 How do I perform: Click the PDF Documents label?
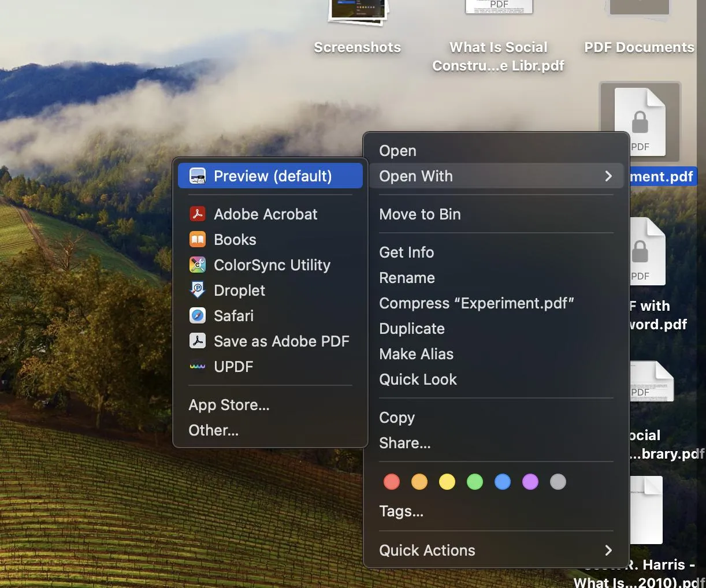pyautogui.click(x=640, y=47)
